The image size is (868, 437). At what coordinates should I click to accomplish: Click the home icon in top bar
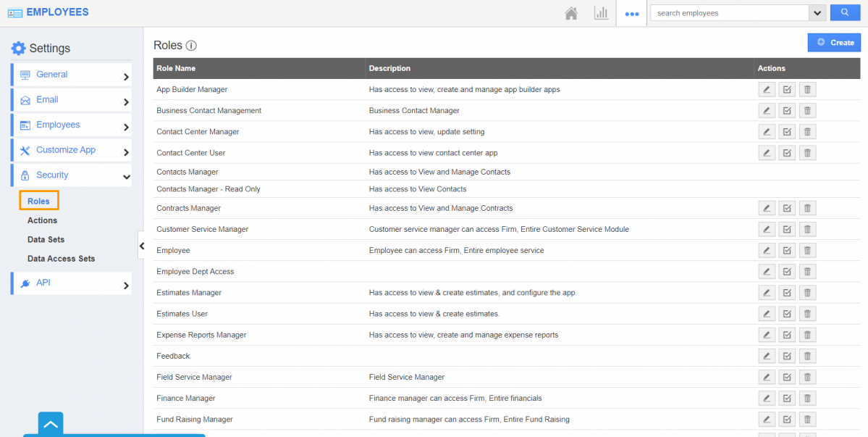(x=572, y=13)
